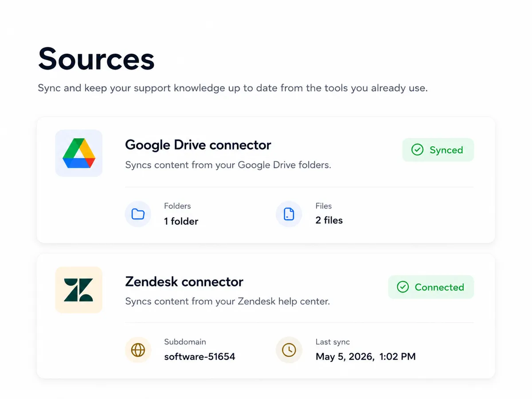Click the May 5, 2026 sync timestamp
The image size is (532, 399).
[366, 356]
